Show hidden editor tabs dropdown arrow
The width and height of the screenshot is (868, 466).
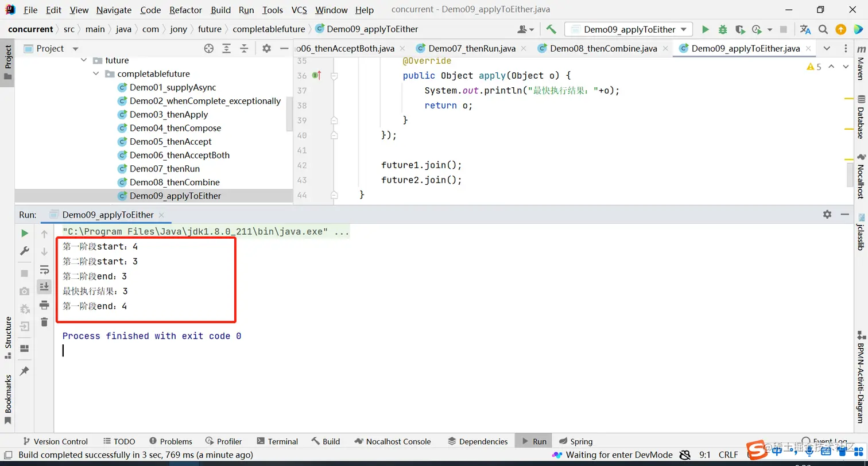click(x=826, y=49)
